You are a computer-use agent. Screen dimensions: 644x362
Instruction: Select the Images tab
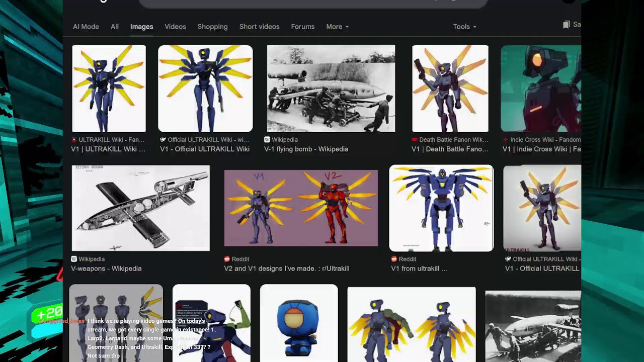[x=141, y=27]
